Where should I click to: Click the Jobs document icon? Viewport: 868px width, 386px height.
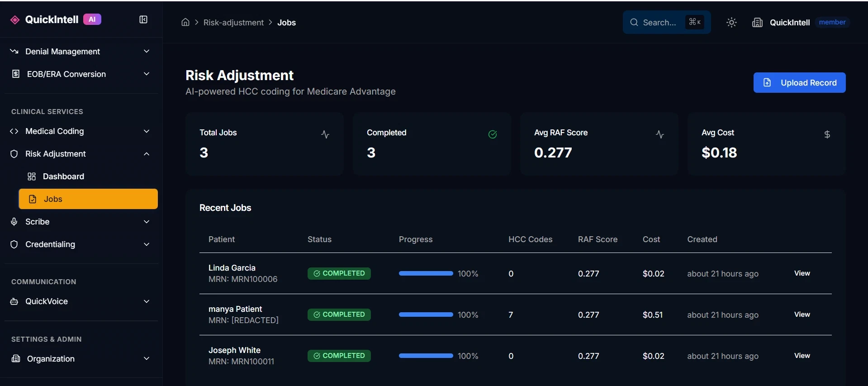coord(33,199)
